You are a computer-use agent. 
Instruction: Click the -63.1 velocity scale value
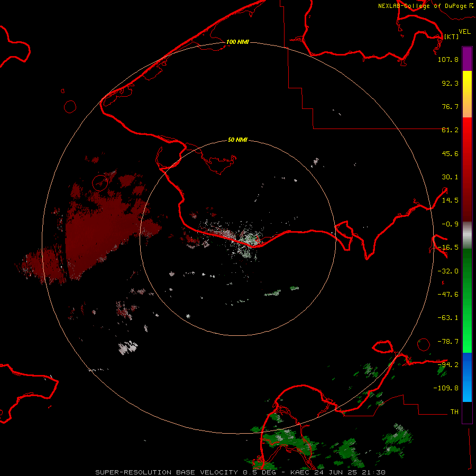click(448, 318)
